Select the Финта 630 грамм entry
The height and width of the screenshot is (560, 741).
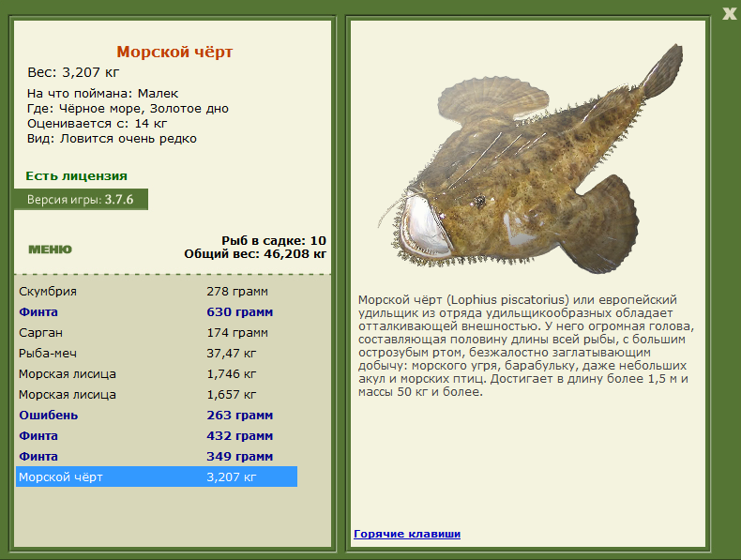pos(157,312)
